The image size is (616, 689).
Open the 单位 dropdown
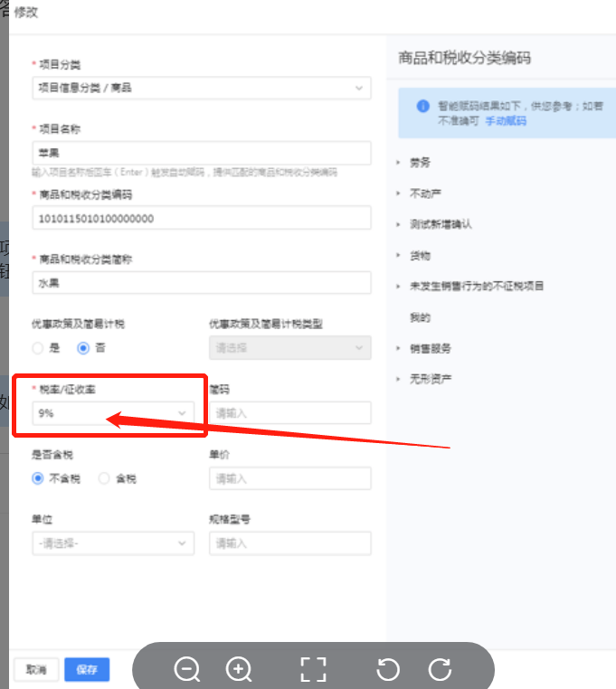[112, 543]
